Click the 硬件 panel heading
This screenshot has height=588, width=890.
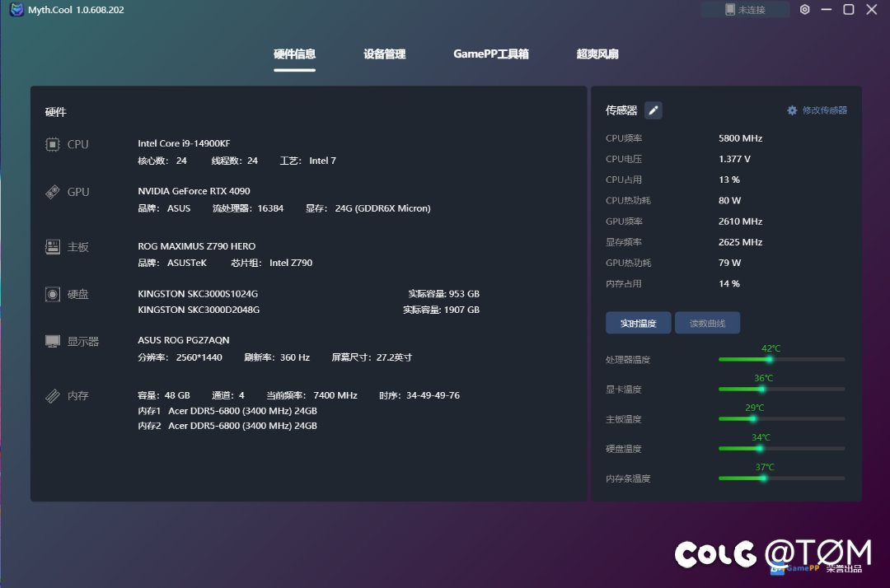point(56,112)
